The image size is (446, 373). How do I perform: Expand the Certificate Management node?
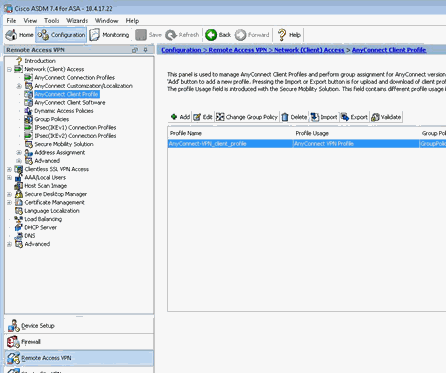(x=9, y=203)
